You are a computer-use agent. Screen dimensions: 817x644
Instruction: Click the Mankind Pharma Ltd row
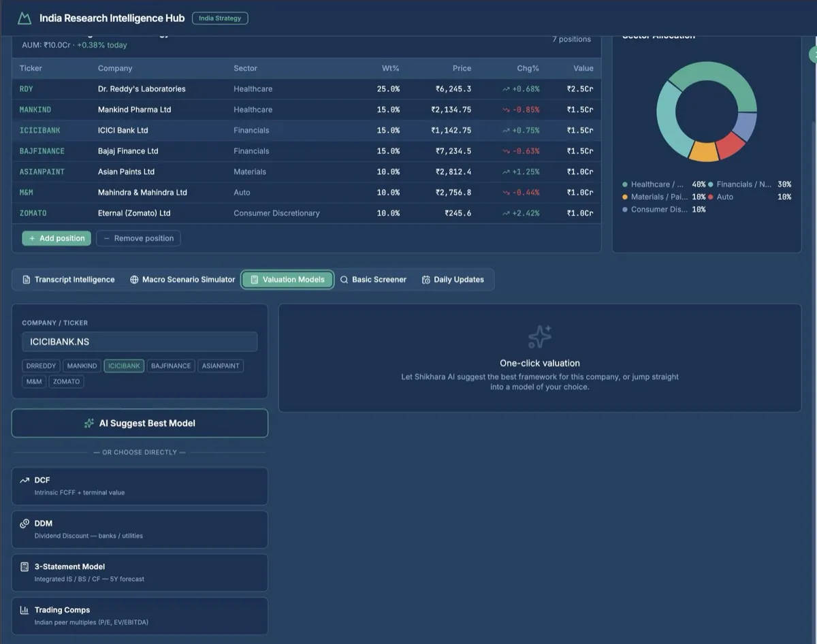(306, 110)
